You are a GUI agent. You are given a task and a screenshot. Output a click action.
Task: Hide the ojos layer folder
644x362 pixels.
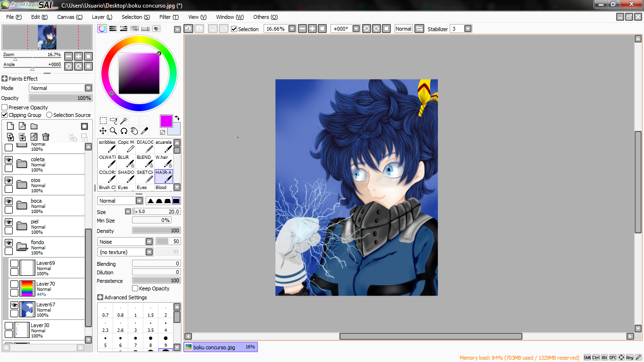8,181
